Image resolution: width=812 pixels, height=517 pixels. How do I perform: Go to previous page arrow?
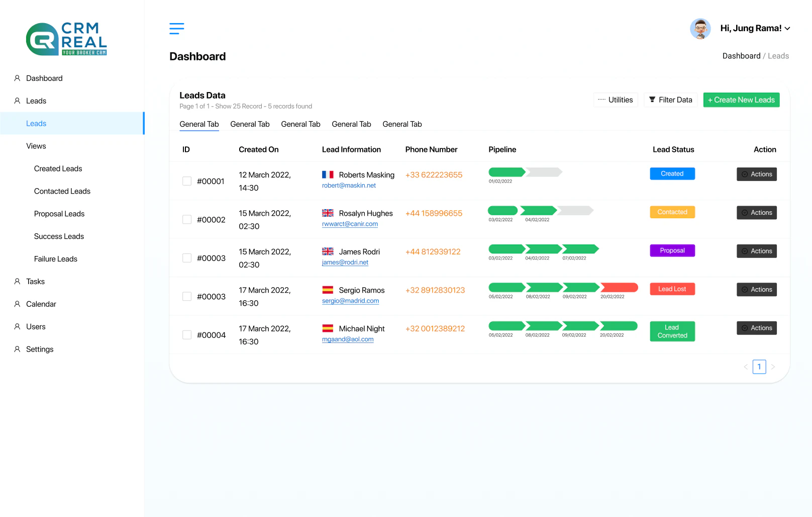point(746,367)
